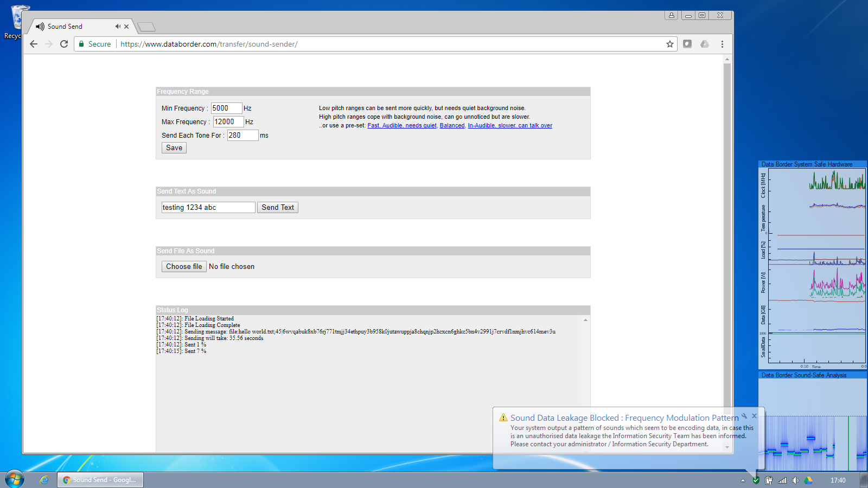
Task: Click the Choose file button
Action: point(184,266)
